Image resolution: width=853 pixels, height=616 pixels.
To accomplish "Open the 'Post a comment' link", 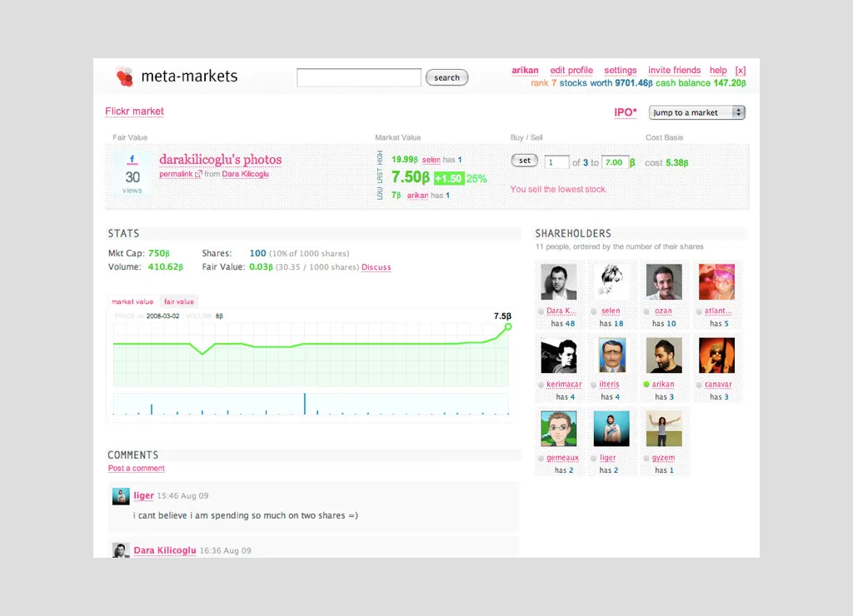I will coord(136,469).
